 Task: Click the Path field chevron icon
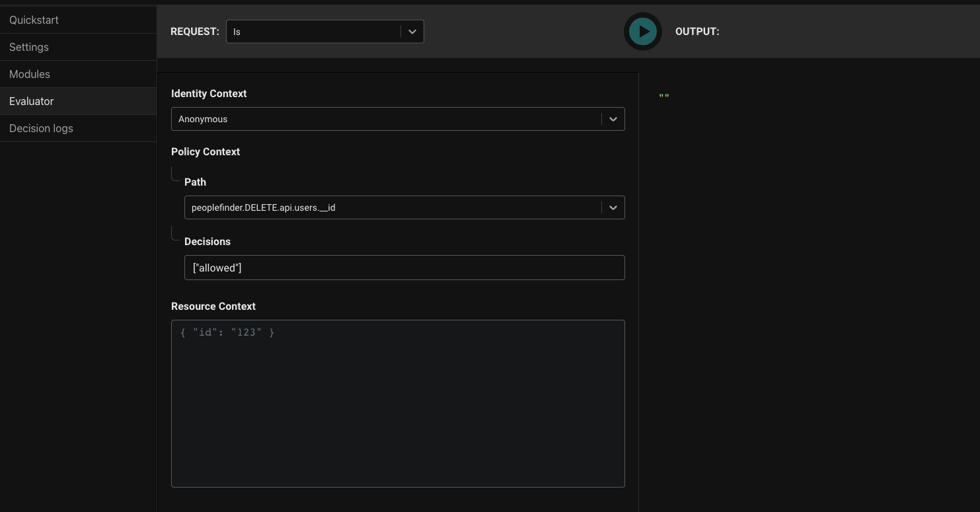pyautogui.click(x=613, y=207)
